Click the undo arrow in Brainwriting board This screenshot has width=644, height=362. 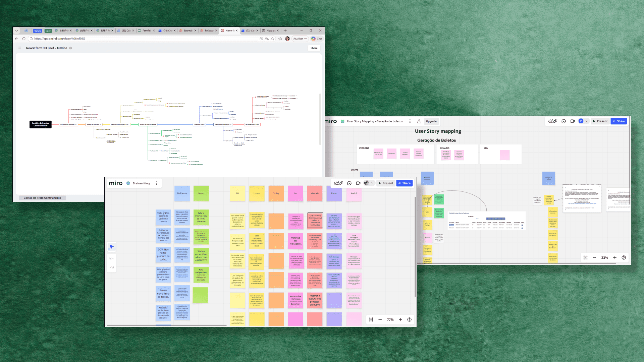(112, 258)
